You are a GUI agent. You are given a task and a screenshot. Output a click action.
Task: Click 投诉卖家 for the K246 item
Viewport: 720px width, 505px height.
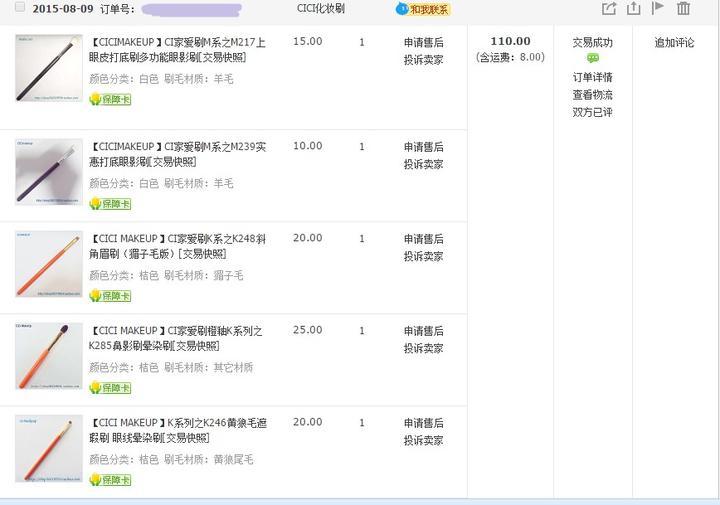[423, 440]
